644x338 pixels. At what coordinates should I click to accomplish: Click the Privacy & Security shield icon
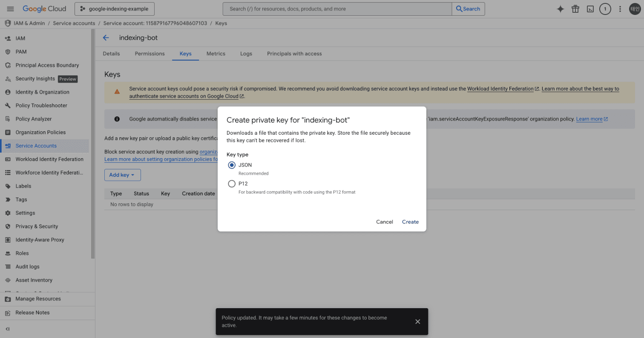[x=8, y=226]
